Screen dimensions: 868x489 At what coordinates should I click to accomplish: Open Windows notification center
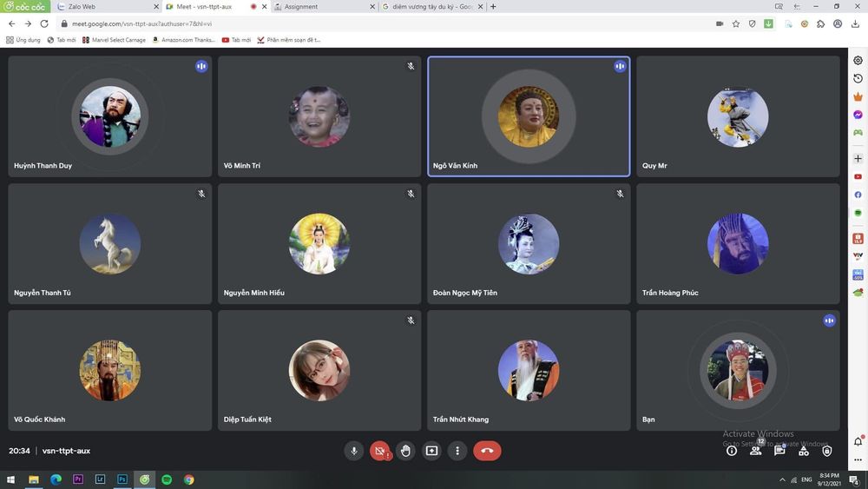(855, 479)
